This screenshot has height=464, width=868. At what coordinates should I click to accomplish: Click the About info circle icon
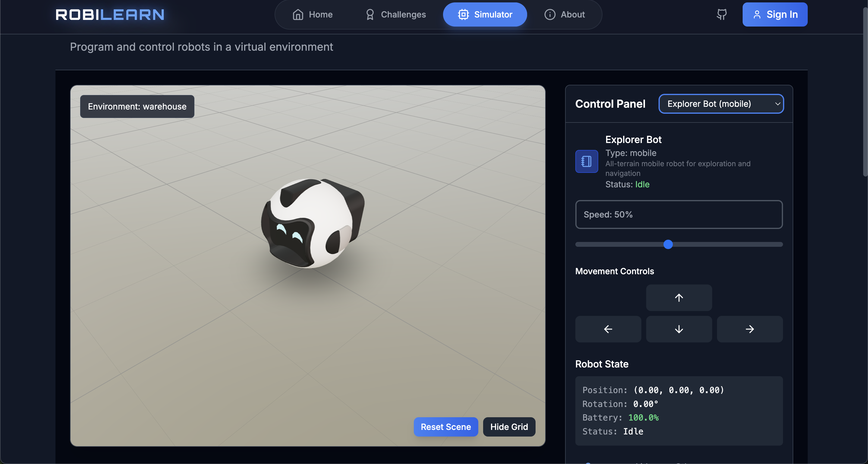coord(549,14)
